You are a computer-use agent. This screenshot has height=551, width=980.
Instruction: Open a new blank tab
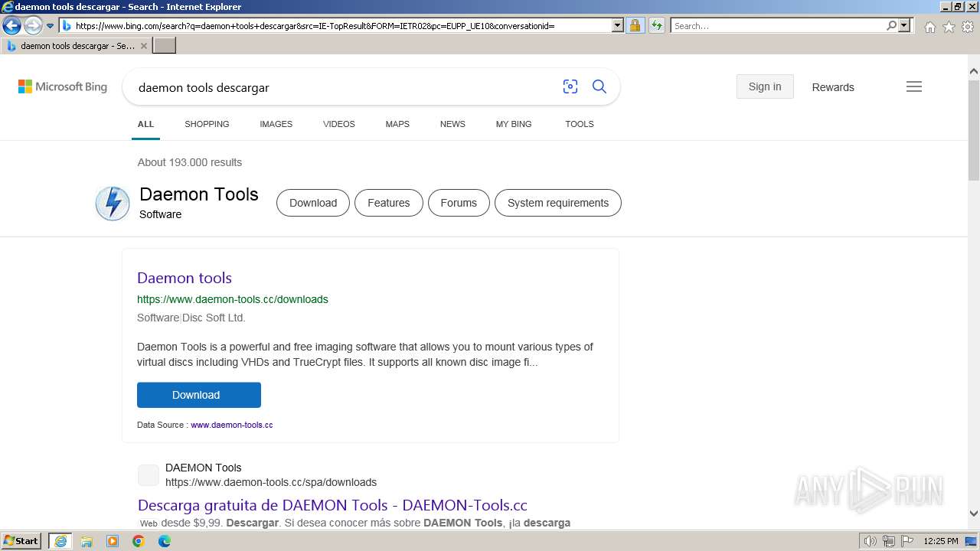pyautogui.click(x=165, y=45)
